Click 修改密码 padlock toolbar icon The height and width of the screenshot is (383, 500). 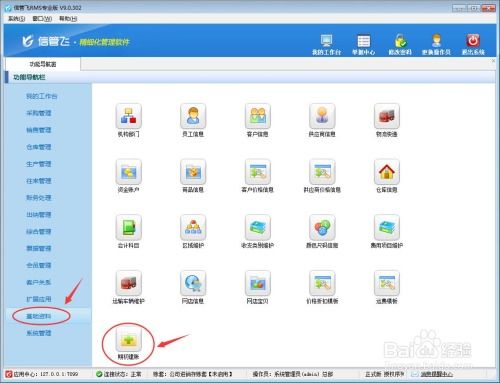(400, 44)
